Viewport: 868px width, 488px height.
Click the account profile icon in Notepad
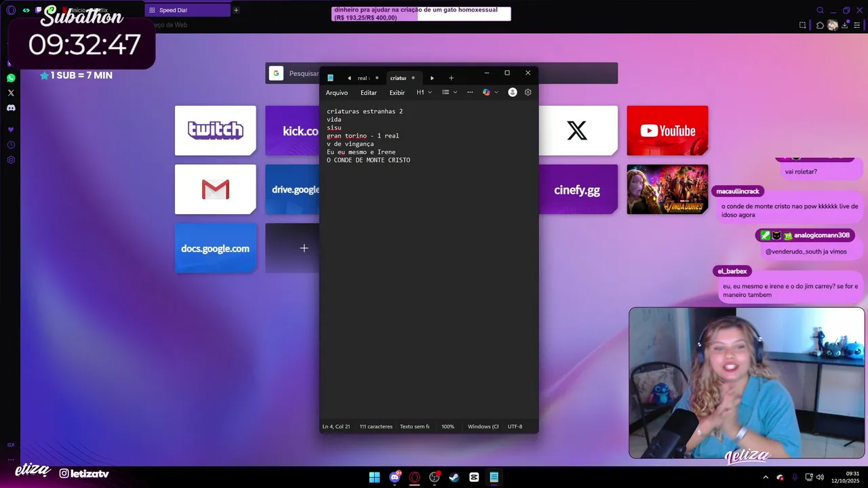513,92
